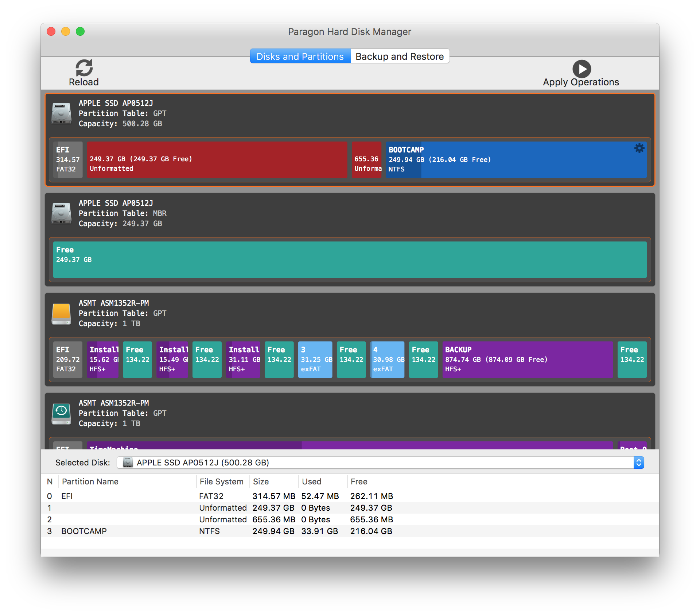The width and height of the screenshot is (700, 615).
Task: Click the 262.11 MB free value
Action: (372, 496)
